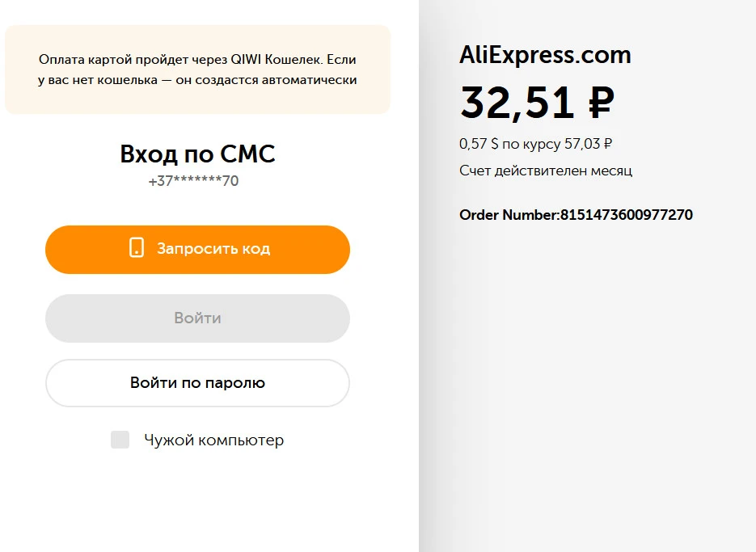Click the masked phone number +37*******70

click(193, 181)
